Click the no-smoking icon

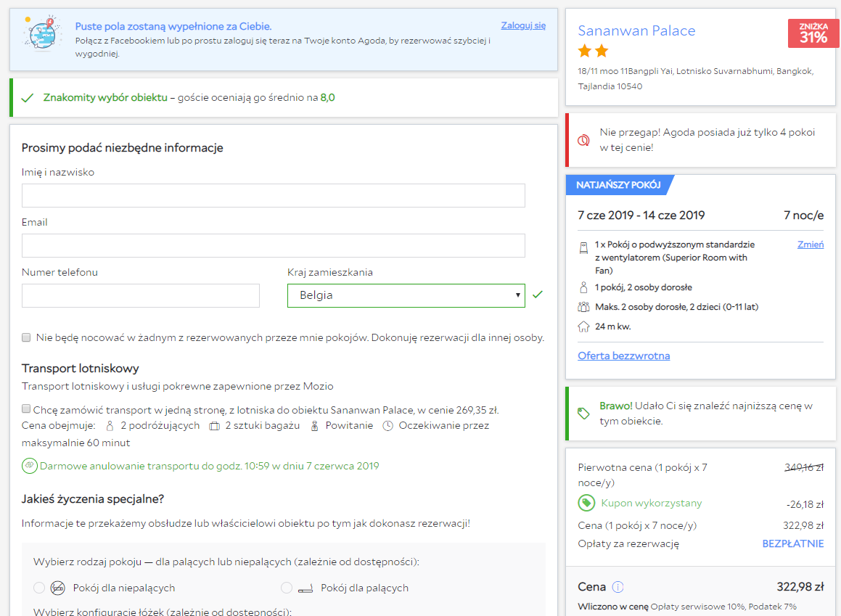tap(58, 588)
